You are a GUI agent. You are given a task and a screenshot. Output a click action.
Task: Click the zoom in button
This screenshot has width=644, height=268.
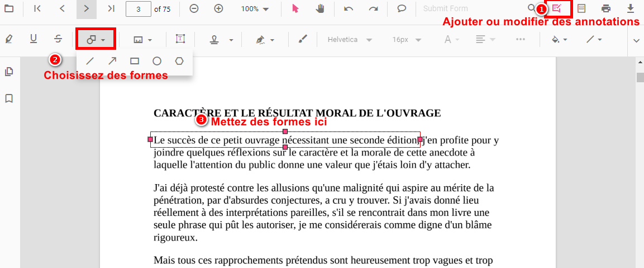[219, 9]
